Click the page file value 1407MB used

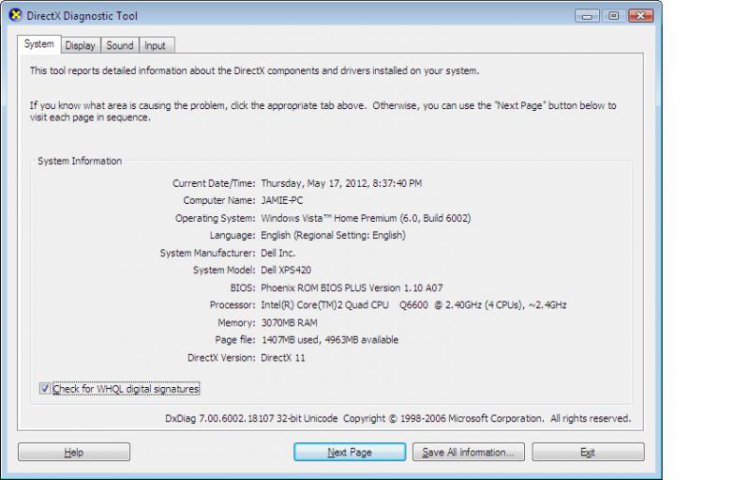point(330,340)
